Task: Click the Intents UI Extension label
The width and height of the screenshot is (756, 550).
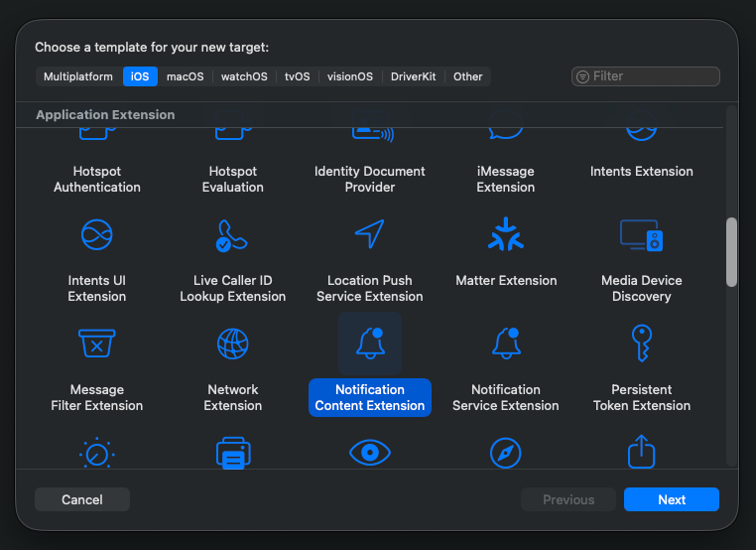Action: point(97,288)
